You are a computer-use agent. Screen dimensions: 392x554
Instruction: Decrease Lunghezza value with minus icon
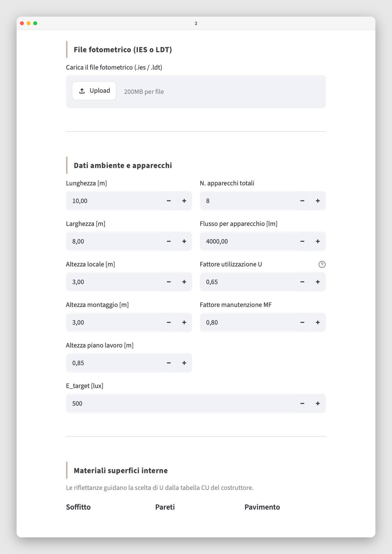coord(169,201)
